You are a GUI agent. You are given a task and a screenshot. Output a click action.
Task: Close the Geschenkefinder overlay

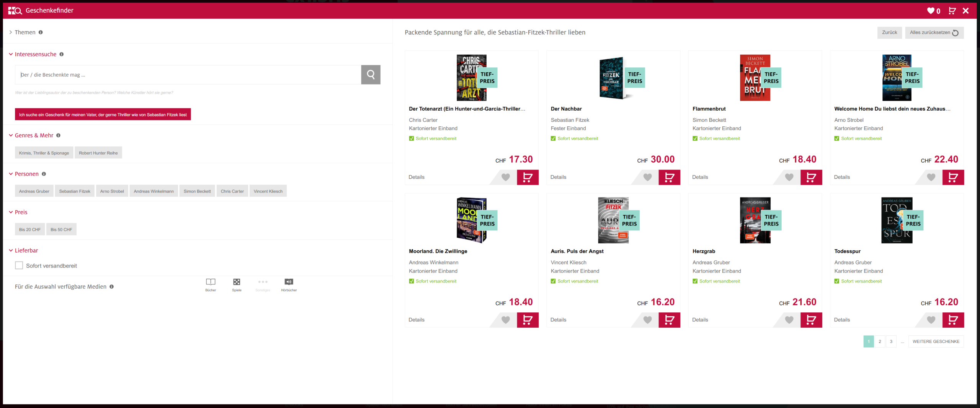pos(966,11)
